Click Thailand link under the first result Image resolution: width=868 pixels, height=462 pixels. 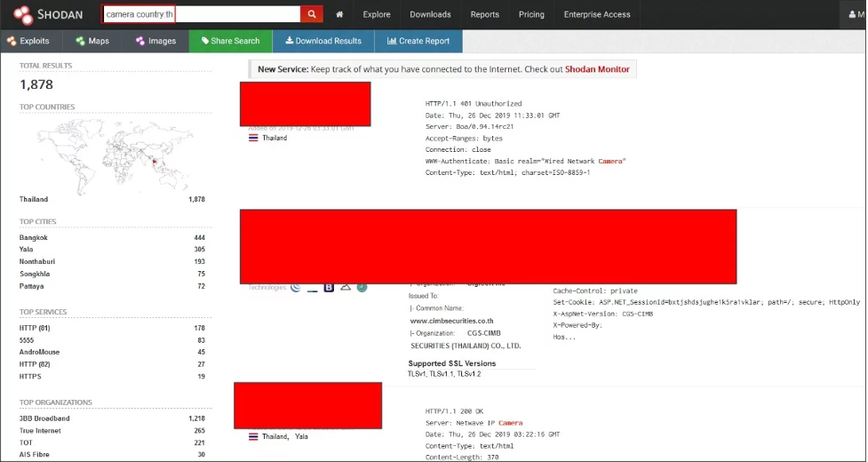click(275, 138)
